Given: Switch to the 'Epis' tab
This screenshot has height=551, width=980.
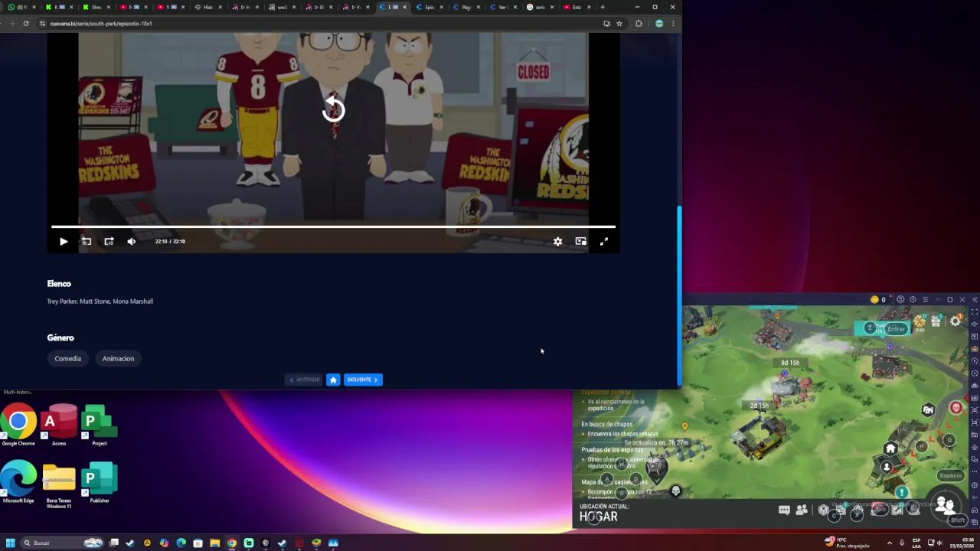Looking at the screenshot, I should point(429,7).
